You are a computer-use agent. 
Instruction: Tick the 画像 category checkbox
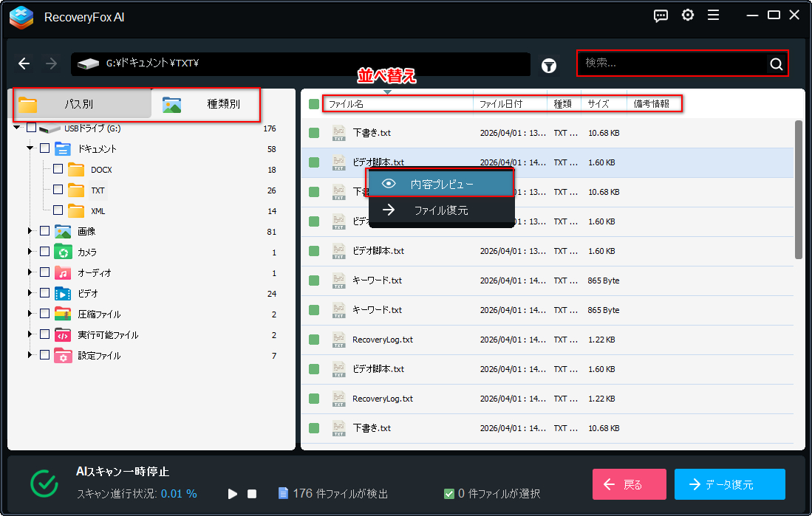point(44,231)
